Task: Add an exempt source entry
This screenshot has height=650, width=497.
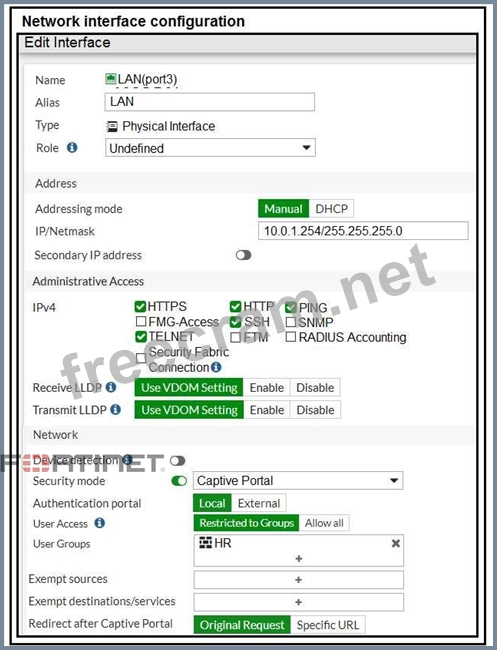Action: pyautogui.click(x=298, y=580)
